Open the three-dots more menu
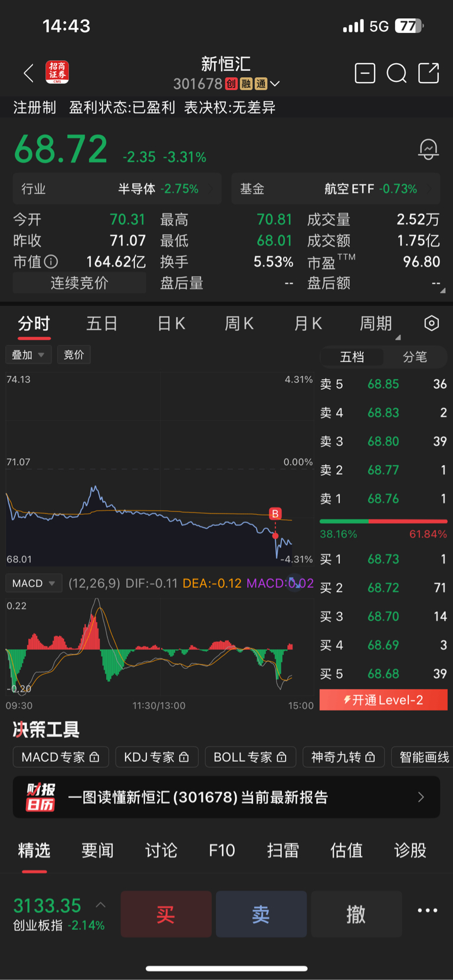Viewport: 453px width, 980px height. [x=428, y=910]
